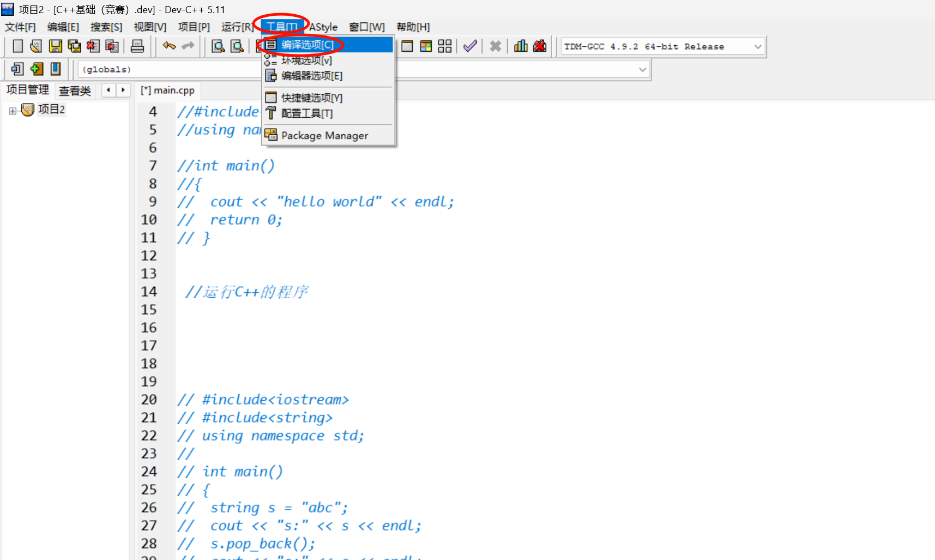Launch Package Manager from the Tools menu
This screenshot has width=935, height=560.
click(328, 135)
